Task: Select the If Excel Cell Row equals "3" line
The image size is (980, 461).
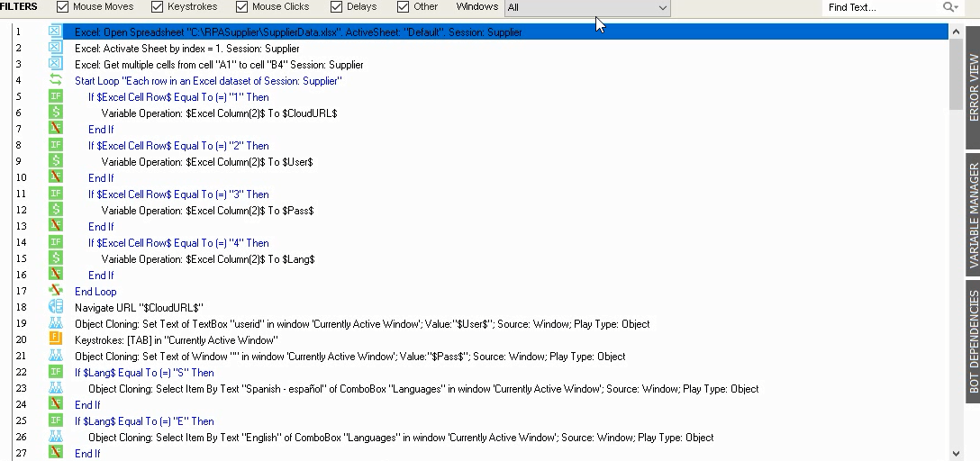Action: click(x=178, y=194)
